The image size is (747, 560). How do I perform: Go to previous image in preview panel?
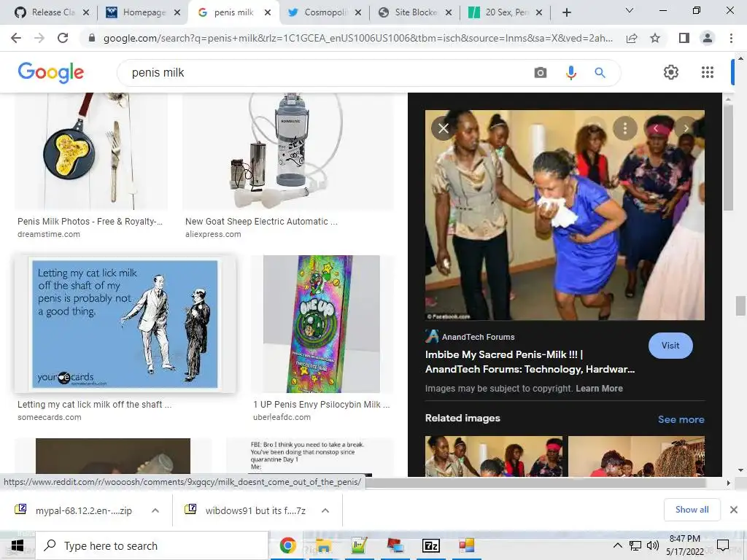pos(656,128)
